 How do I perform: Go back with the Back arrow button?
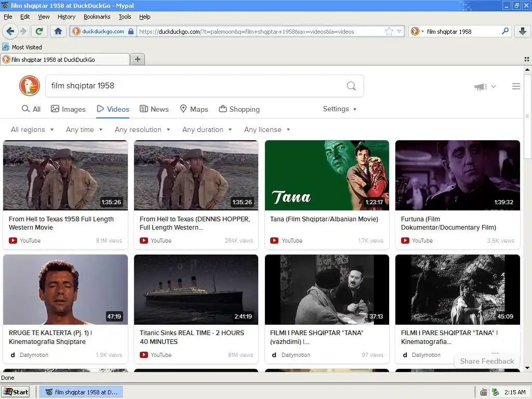[x=10, y=32]
